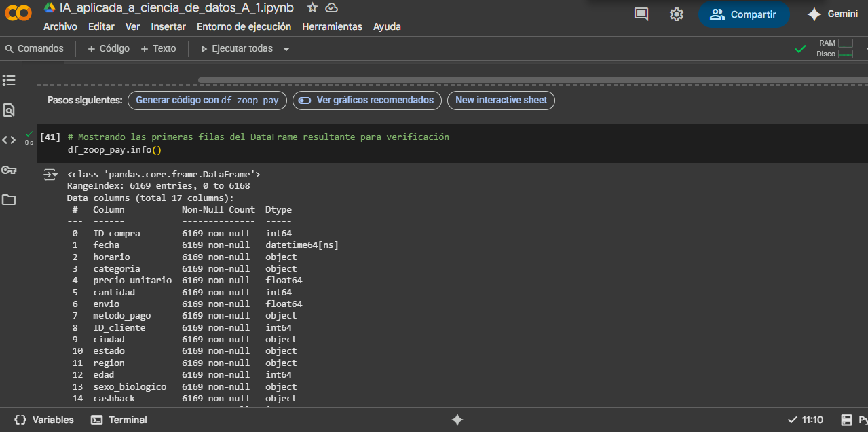Open the Ver menu

click(133, 26)
